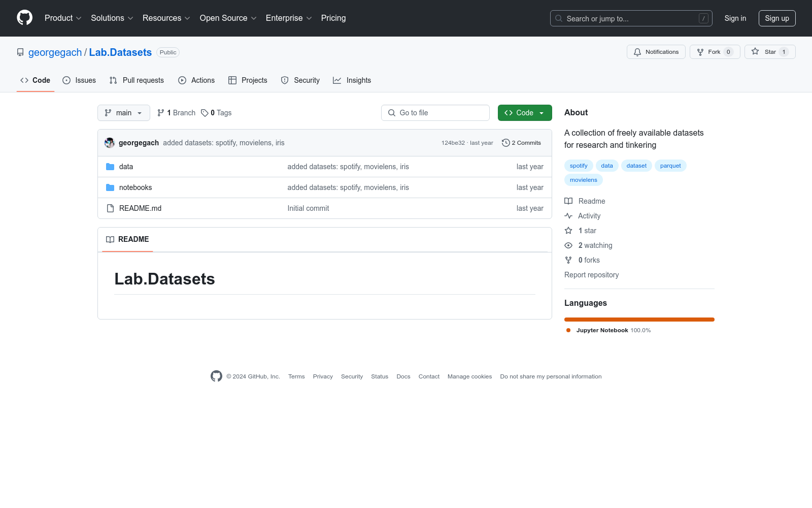Click the repository icon beside georgegach
Screen dimensions: 812x508
(x=20, y=52)
